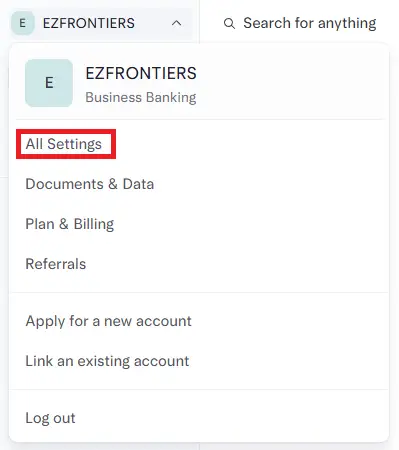Click the Business Banking subtitle text
Image resolution: width=399 pixels, height=450 pixels.
coord(141,97)
